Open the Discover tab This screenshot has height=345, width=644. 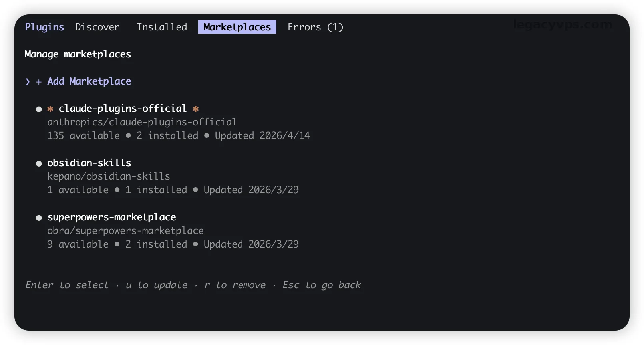click(x=97, y=27)
